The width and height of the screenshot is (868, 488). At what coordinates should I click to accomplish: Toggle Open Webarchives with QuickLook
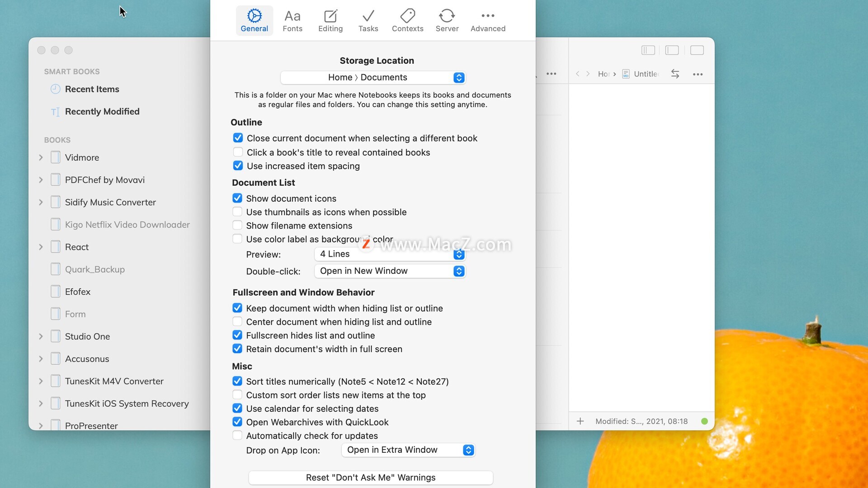click(237, 422)
